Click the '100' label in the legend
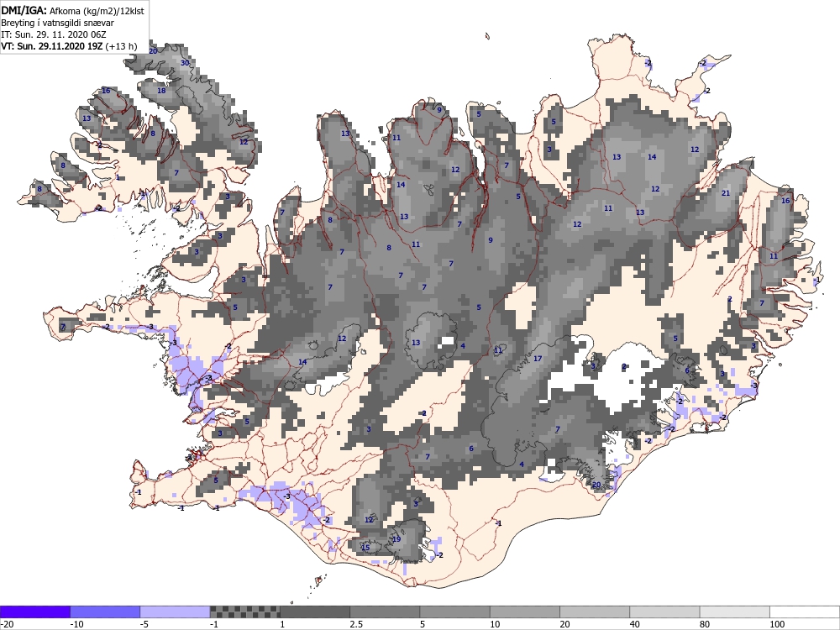 click(777, 624)
